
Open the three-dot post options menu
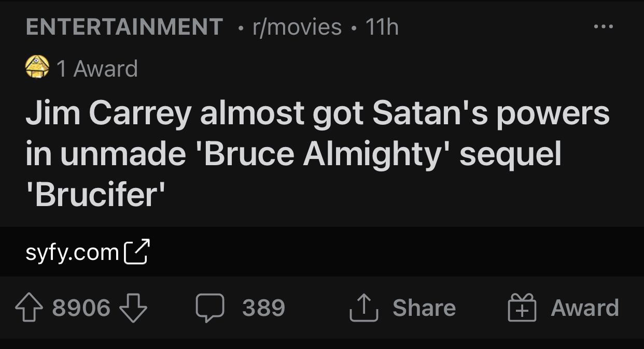tap(604, 27)
